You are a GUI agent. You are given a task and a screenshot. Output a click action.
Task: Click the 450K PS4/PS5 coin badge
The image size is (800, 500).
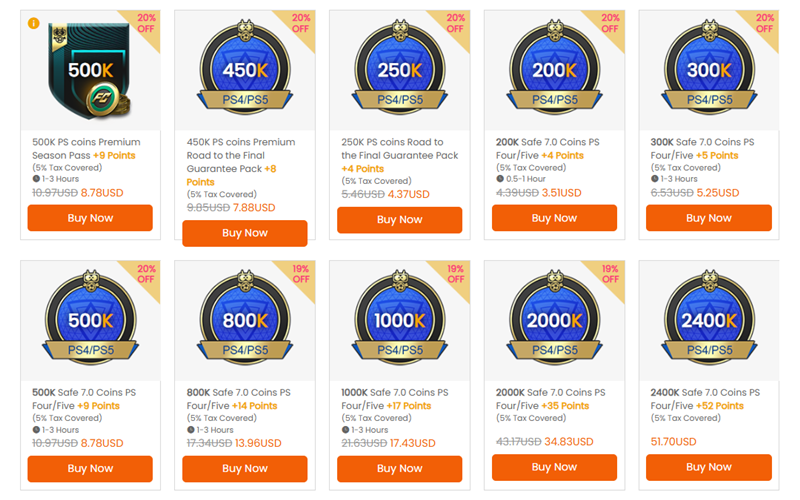tap(245, 72)
